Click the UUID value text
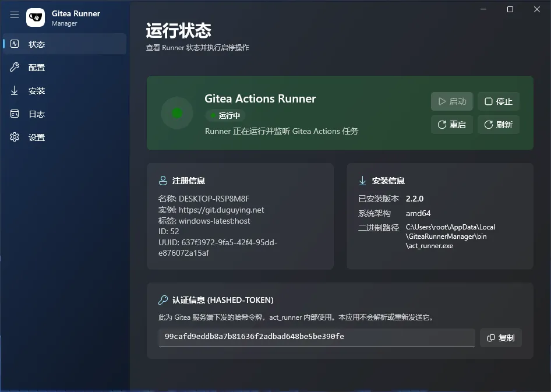This screenshot has width=551, height=392. pos(218,248)
